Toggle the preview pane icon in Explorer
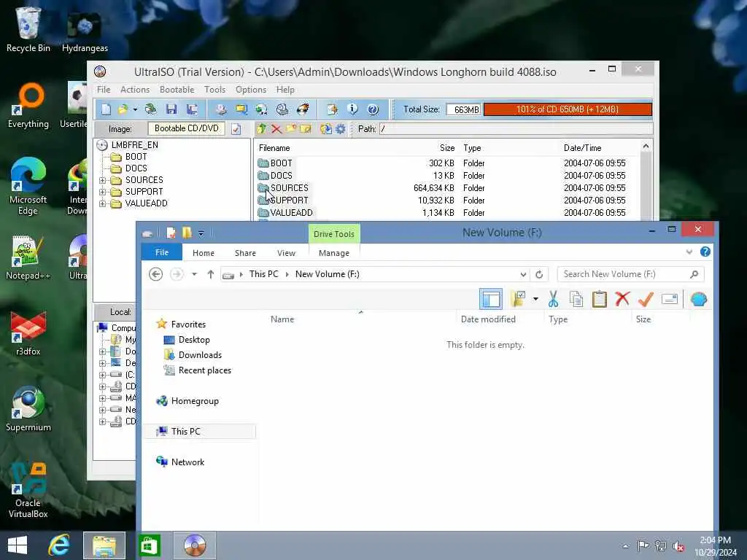 pos(491,300)
